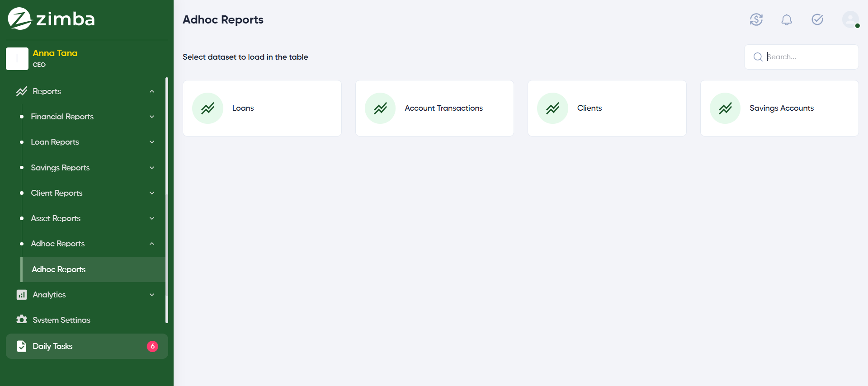Click the Loans dataset chart icon
This screenshot has width=868, height=386.
click(208, 108)
